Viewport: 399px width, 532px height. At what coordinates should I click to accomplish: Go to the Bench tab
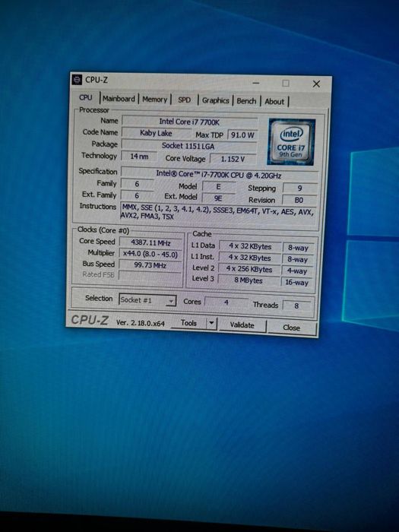click(x=246, y=101)
